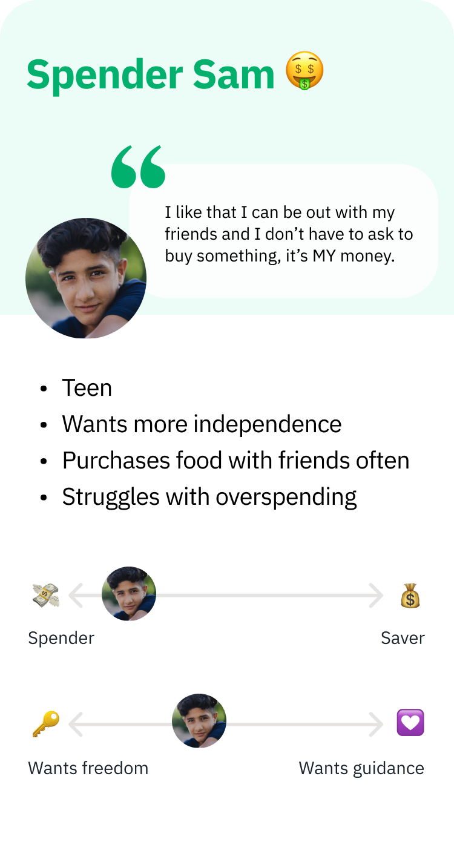Click Sam's large profile photo
The image size is (454, 868).
(x=86, y=278)
